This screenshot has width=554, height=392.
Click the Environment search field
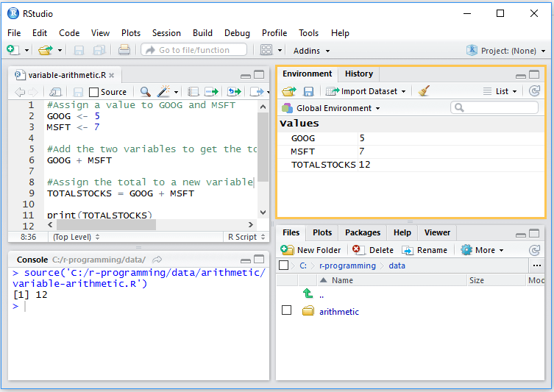494,107
